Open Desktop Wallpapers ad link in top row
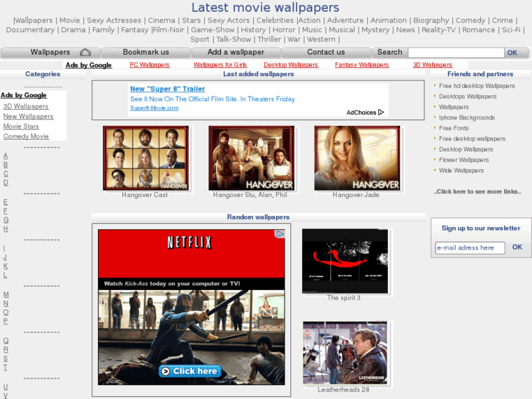Viewport: 532px width, 399px height. 291,64
